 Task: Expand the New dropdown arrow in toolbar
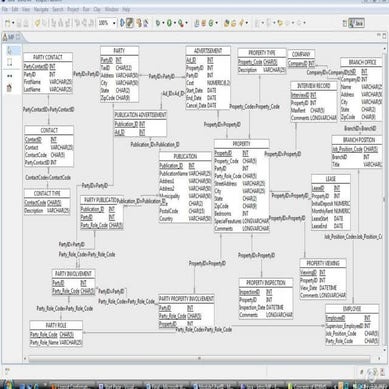(x=13, y=23)
